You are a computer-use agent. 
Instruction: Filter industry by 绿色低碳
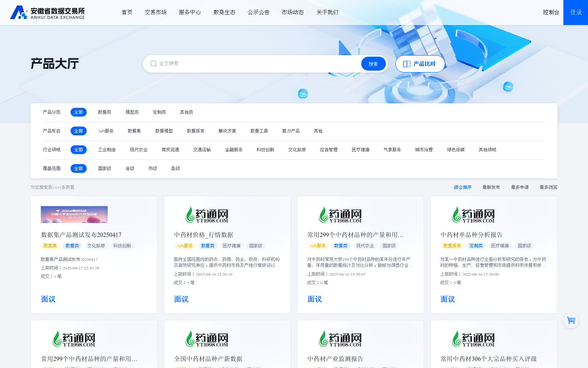coord(456,150)
